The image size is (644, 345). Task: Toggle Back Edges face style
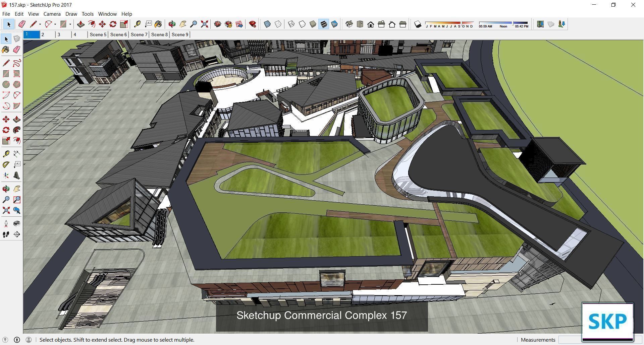click(x=278, y=24)
